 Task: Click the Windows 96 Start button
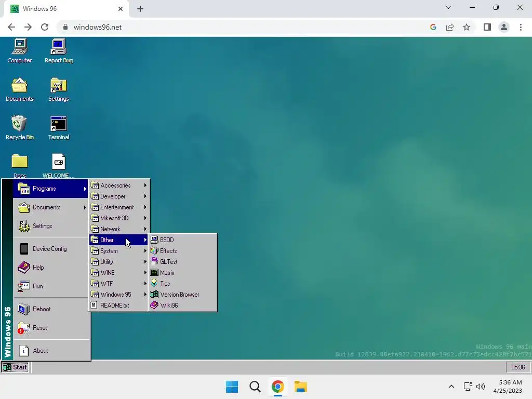pos(15,367)
